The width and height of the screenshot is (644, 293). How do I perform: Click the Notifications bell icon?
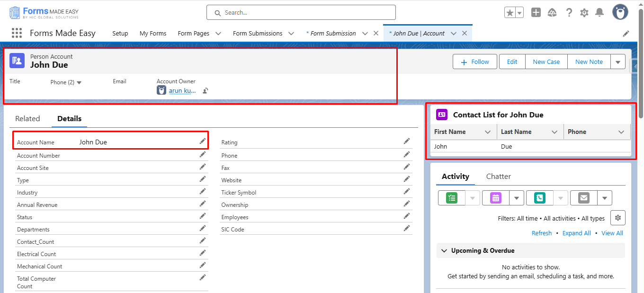point(599,13)
